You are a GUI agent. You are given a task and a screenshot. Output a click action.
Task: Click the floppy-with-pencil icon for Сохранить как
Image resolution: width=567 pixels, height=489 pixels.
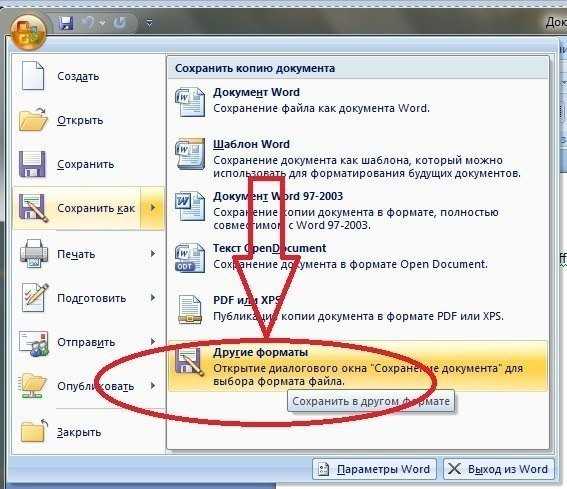[33, 208]
